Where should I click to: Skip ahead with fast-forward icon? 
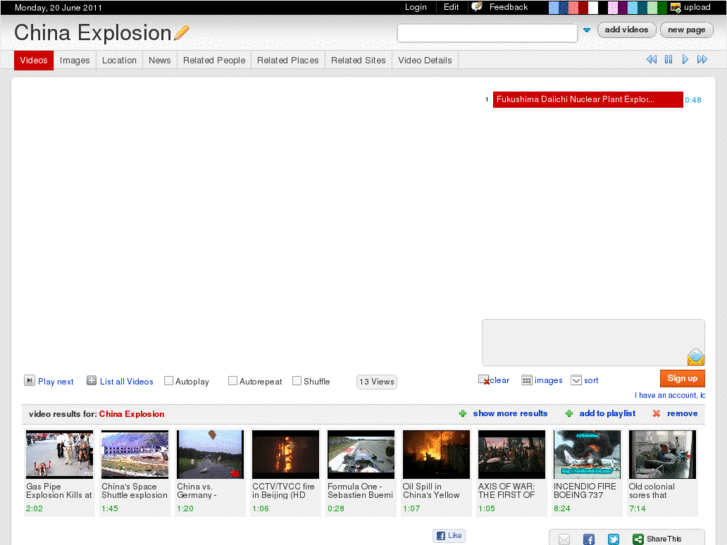pos(702,59)
